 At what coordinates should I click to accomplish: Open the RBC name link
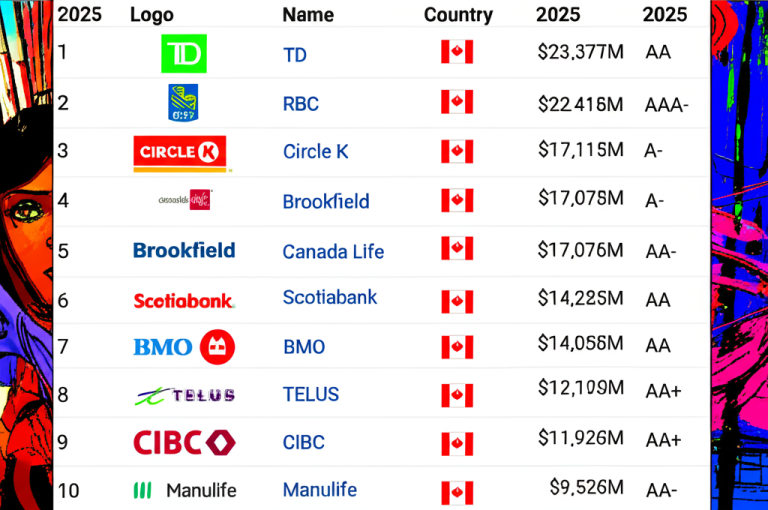[x=301, y=104]
